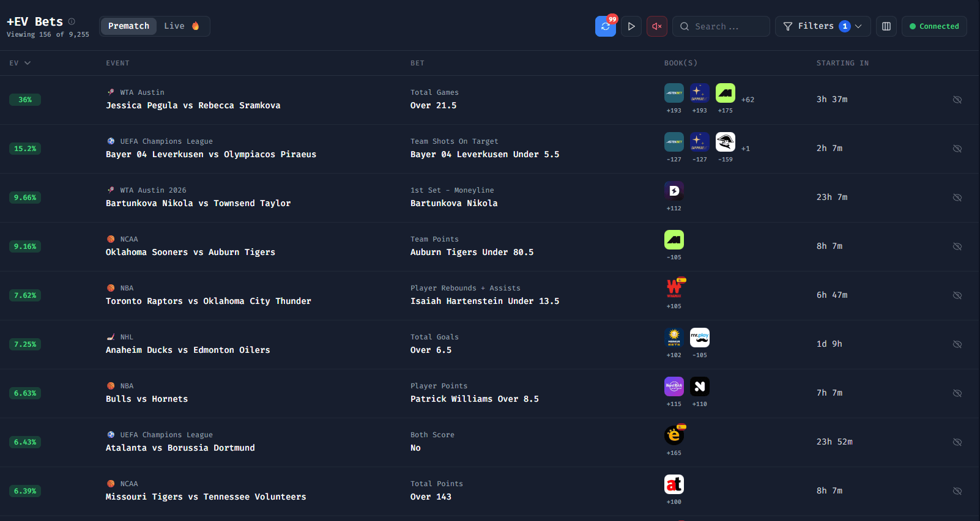This screenshot has width=980, height=521.
Task: Click the 7.62% EV badge
Action: click(x=25, y=295)
